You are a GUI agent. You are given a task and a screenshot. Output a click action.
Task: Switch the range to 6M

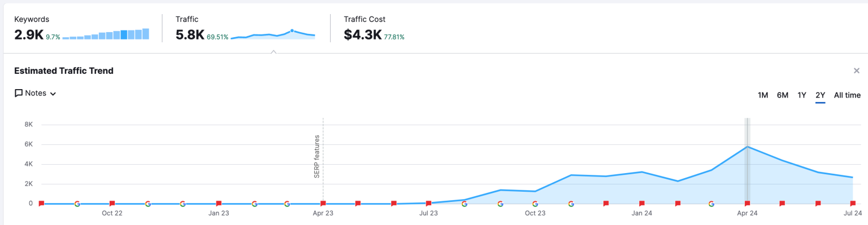pos(783,95)
